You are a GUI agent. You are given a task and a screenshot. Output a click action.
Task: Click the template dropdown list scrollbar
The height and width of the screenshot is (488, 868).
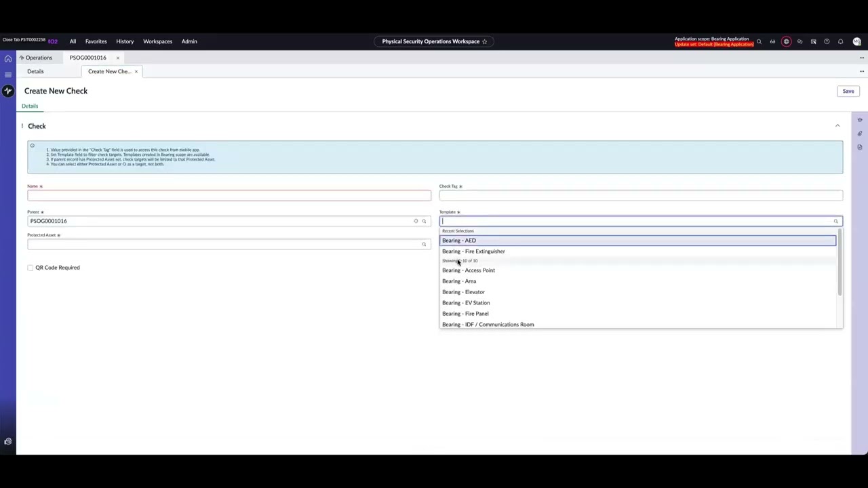[840, 262]
